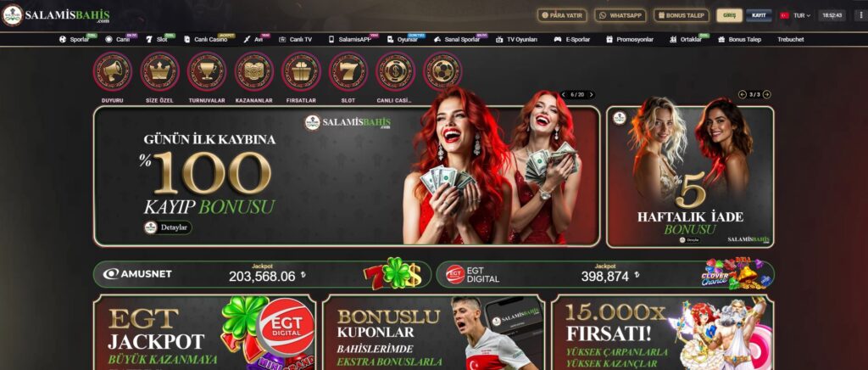Click the Para Yatır button
The width and height of the screenshot is (868, 370).
click(562, 15)
